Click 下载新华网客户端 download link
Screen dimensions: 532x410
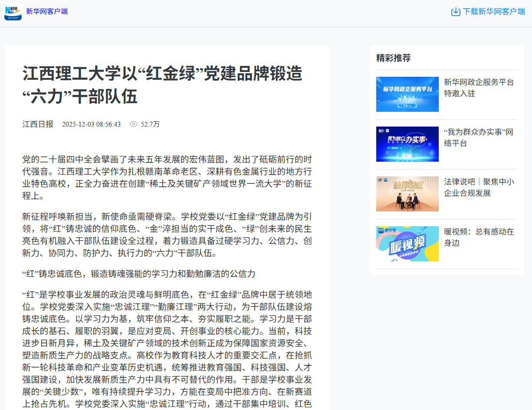click(x=493, y=12)
